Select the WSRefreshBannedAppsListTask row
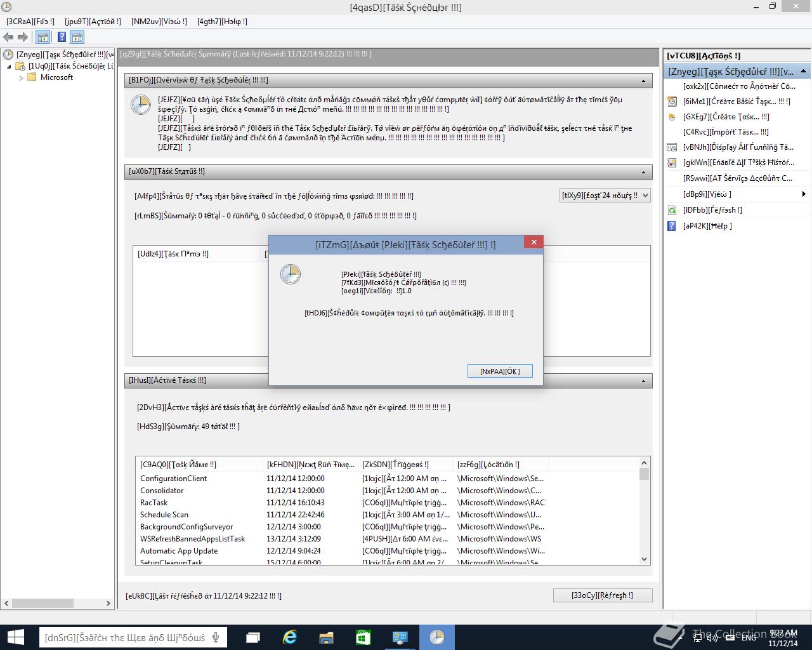The height and width of the screenshot is (650, 812). click(x=342, y=539)
